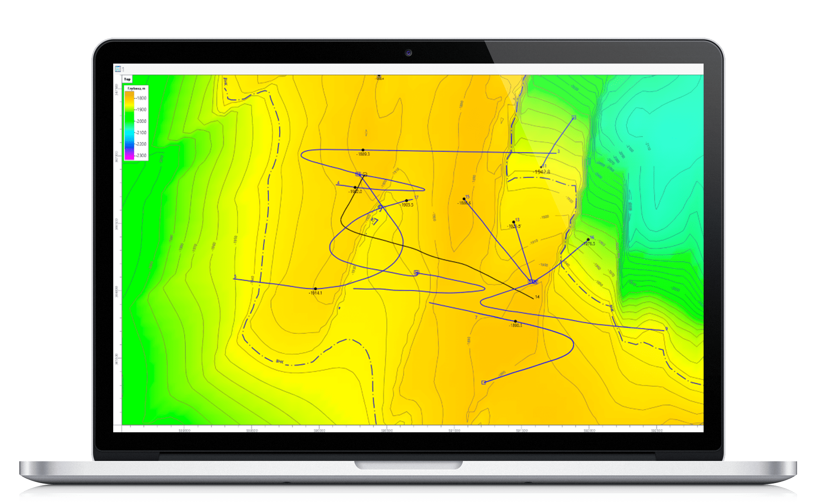Image resolution: width=818 pixels, height=504 pixels.
Task: Click well label 9 at trajectory end
Action: pos(666,329)
